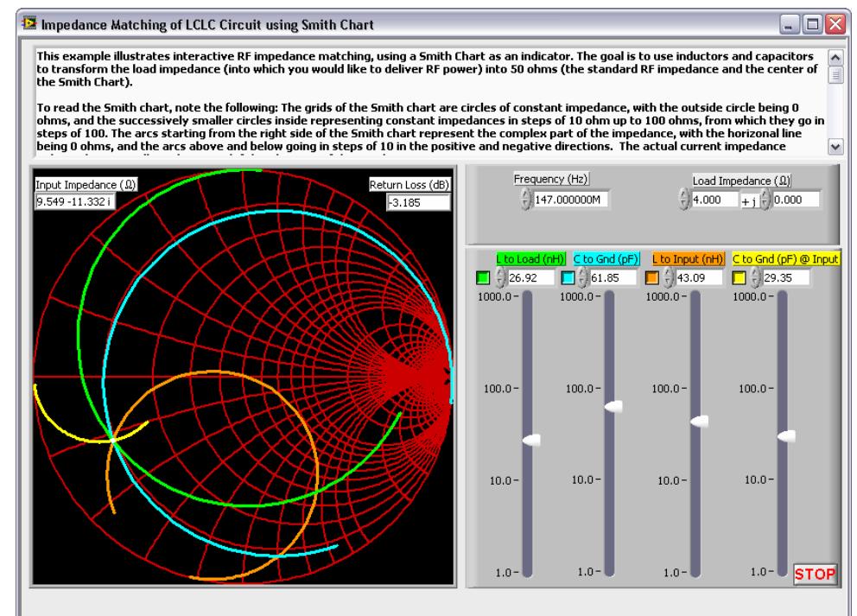Click the Input Impedance (Ω) label

point(86,185)
